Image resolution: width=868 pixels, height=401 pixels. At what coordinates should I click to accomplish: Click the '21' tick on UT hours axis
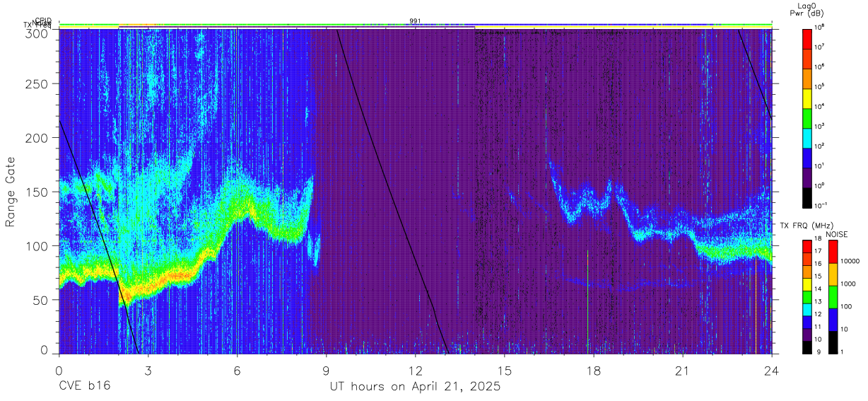coord(682,370)
